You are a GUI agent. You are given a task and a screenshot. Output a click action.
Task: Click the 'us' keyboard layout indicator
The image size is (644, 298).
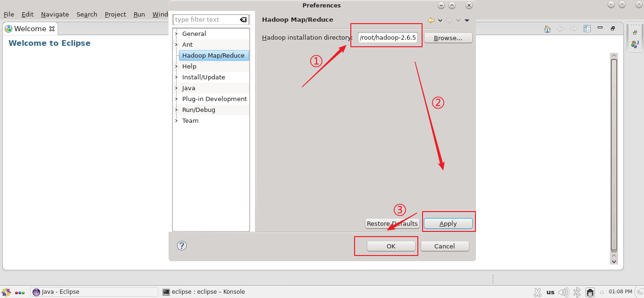[551, 292]
